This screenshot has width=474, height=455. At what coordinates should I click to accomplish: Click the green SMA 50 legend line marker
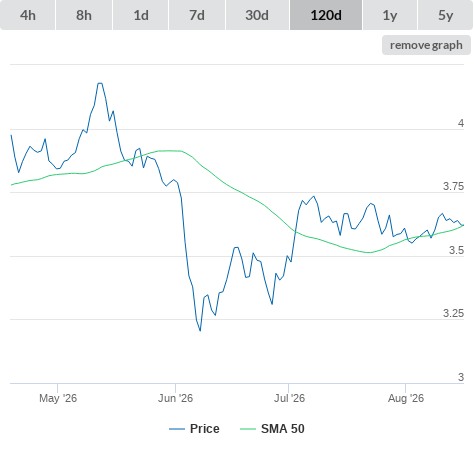pos(248,429)
